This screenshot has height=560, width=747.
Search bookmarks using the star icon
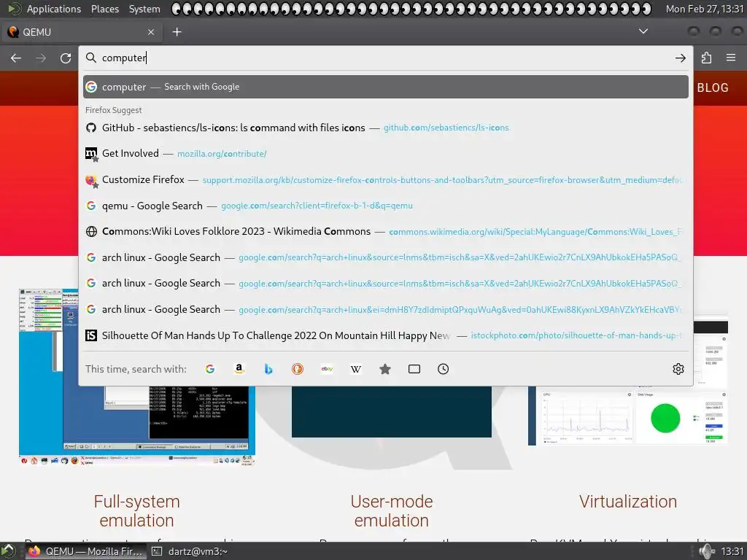[385, 369]
